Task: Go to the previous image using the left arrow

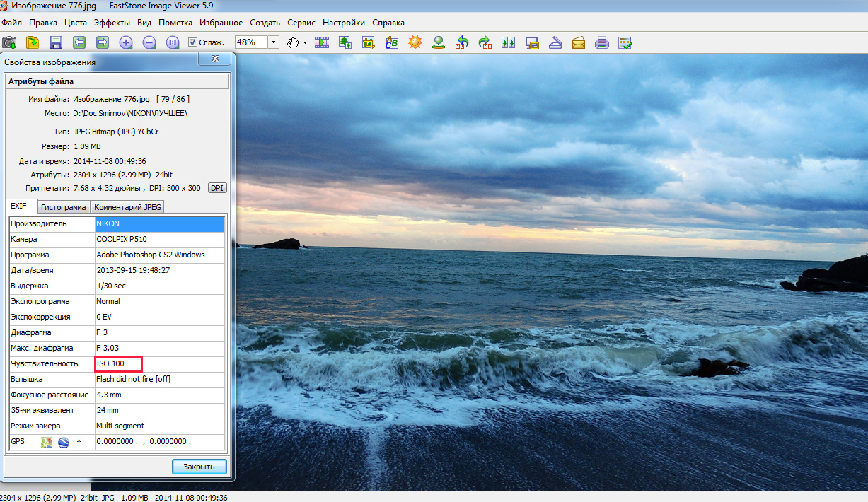Action: 79,42
